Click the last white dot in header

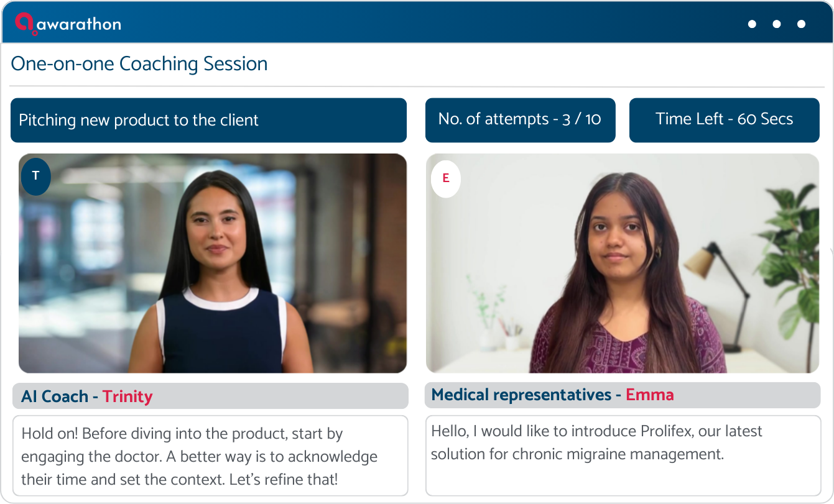pyautogui.click(x=802, y=24)
